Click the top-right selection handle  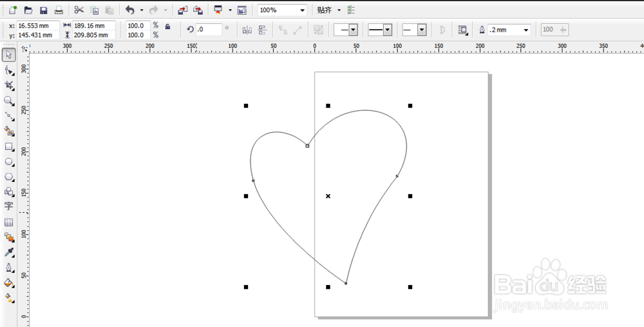click(x=410, y=106)
